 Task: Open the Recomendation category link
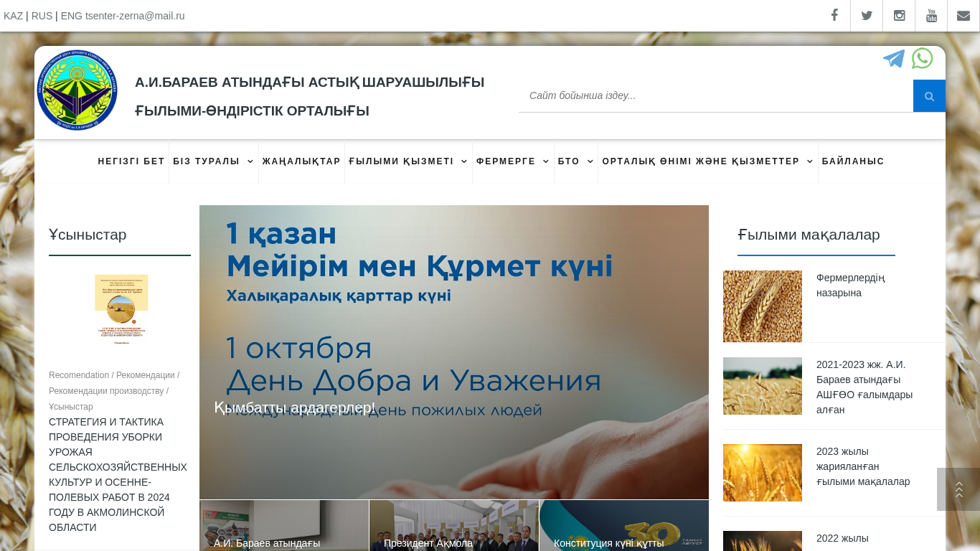click(79, 375)
